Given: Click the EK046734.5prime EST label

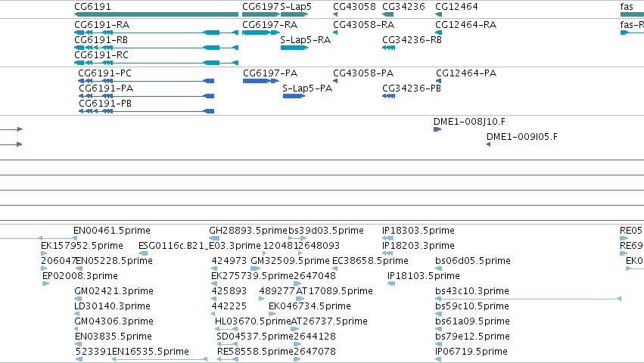Looking at the screenshot, I should (310, 306).
